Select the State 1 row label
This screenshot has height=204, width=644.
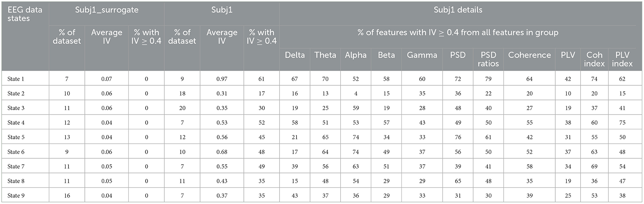coord(16,79)
